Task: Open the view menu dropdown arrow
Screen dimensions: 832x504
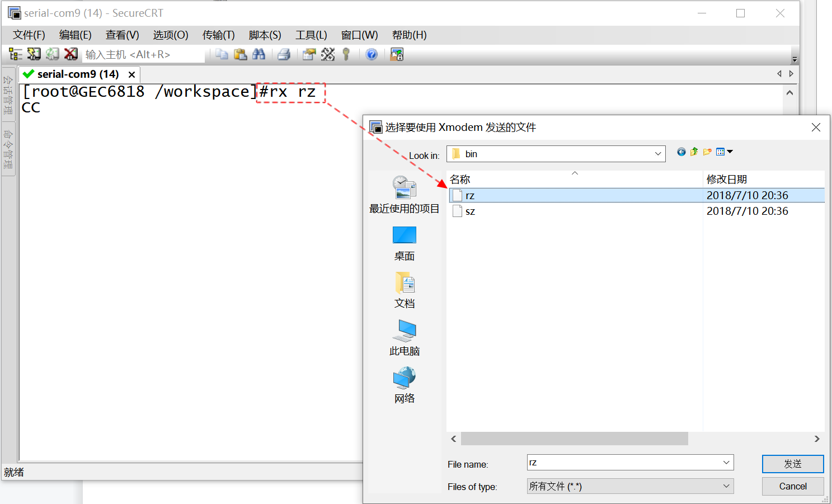Action: click(x=730, y=152)
